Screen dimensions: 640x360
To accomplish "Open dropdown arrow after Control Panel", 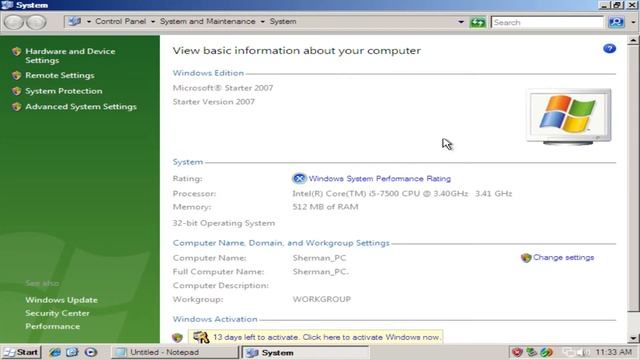I will [x=153, y=22].
